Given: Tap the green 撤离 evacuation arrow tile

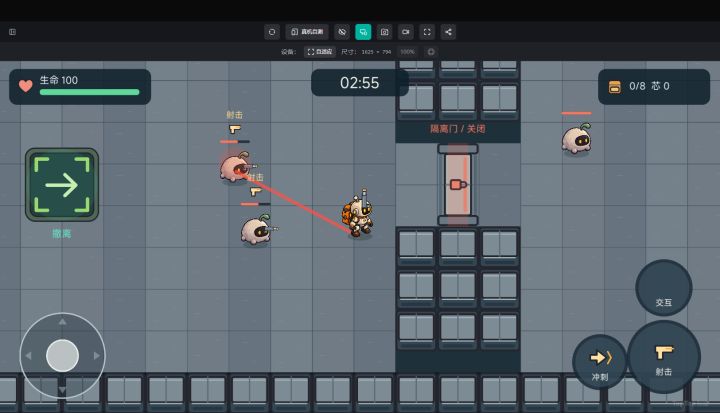Looking at the screenshot, I should tap(62, 185).
